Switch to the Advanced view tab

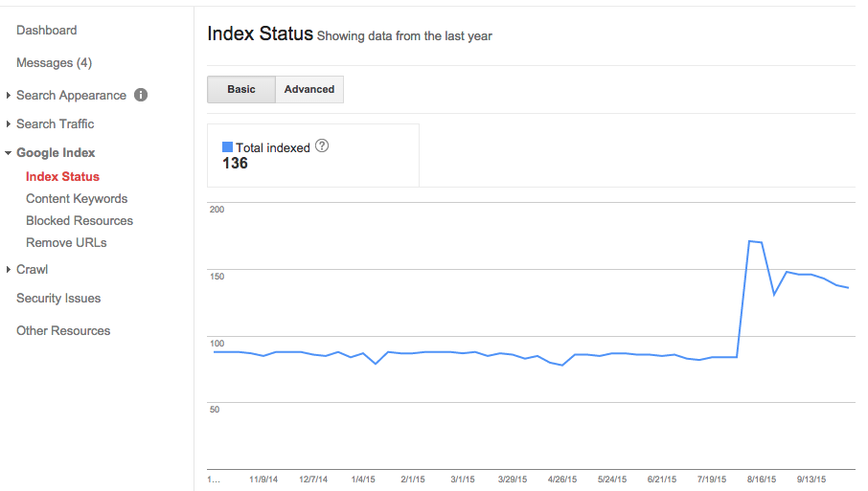click(x=309, y=89)
